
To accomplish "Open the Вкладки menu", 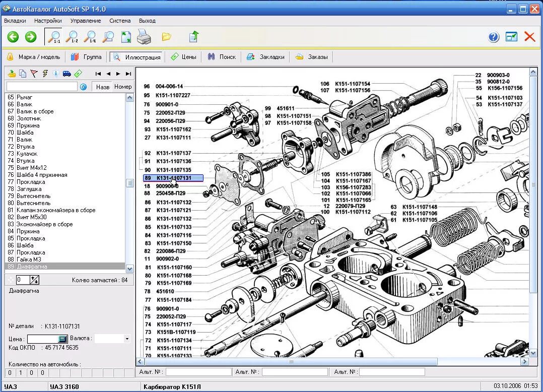I will [x=15, y=21].
